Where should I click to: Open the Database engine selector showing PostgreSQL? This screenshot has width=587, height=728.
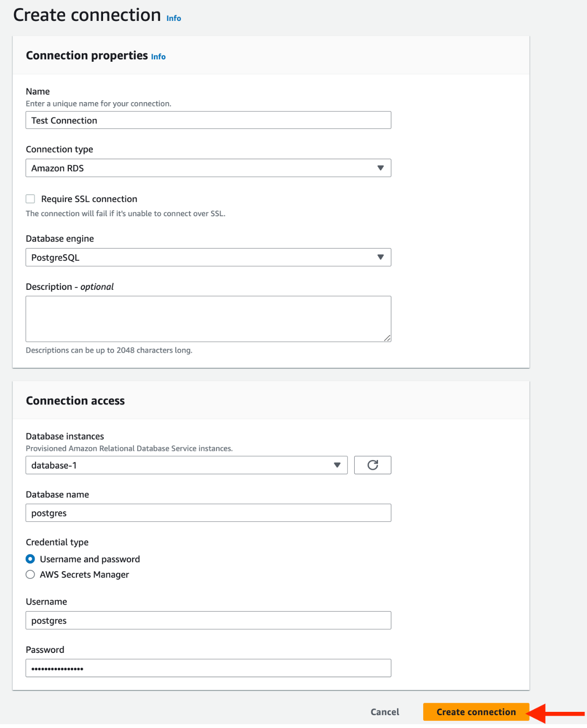click(x=208, y=257)
